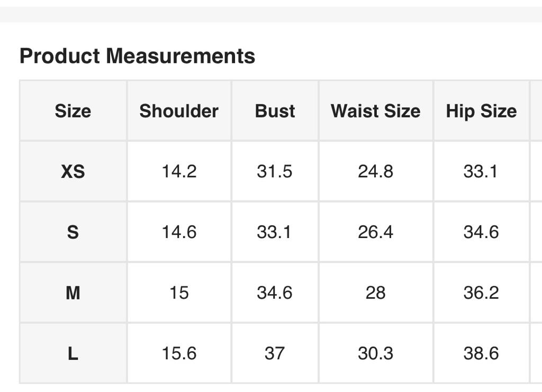Click S waist value 26.4

point(375,232)
